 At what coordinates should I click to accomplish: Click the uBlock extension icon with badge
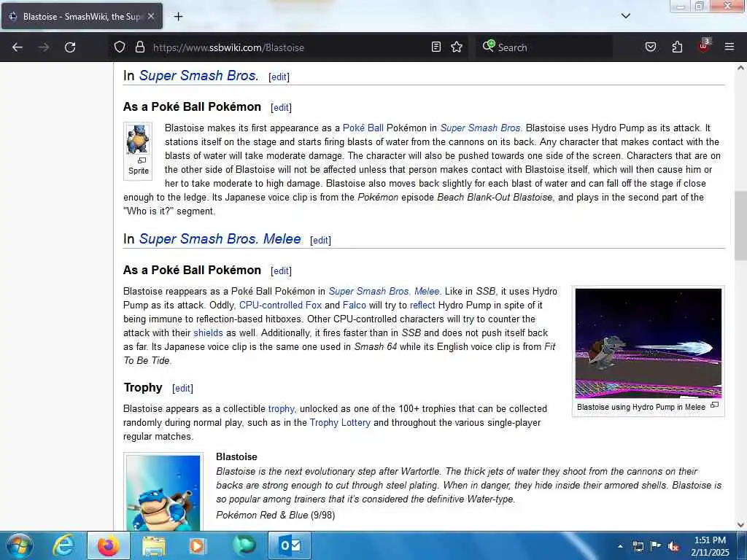pyautogui.click(x=704, y=46)
